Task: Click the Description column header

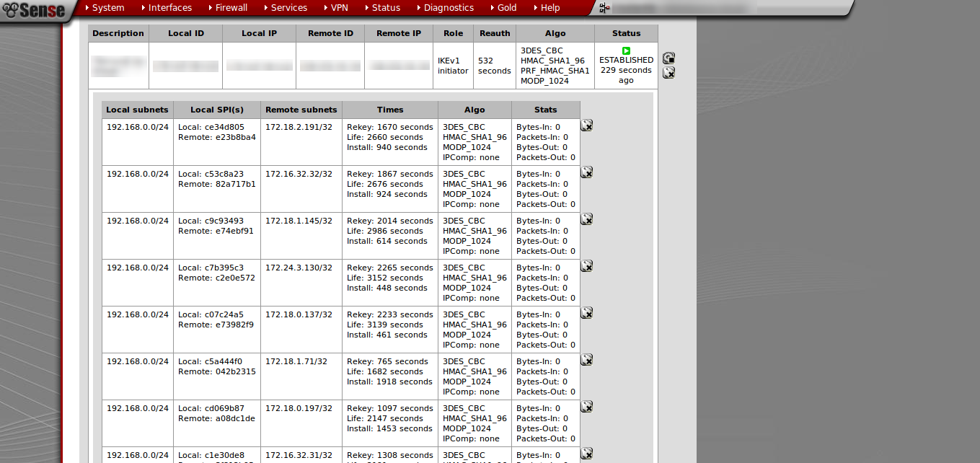Action: [x=119, y=33]
